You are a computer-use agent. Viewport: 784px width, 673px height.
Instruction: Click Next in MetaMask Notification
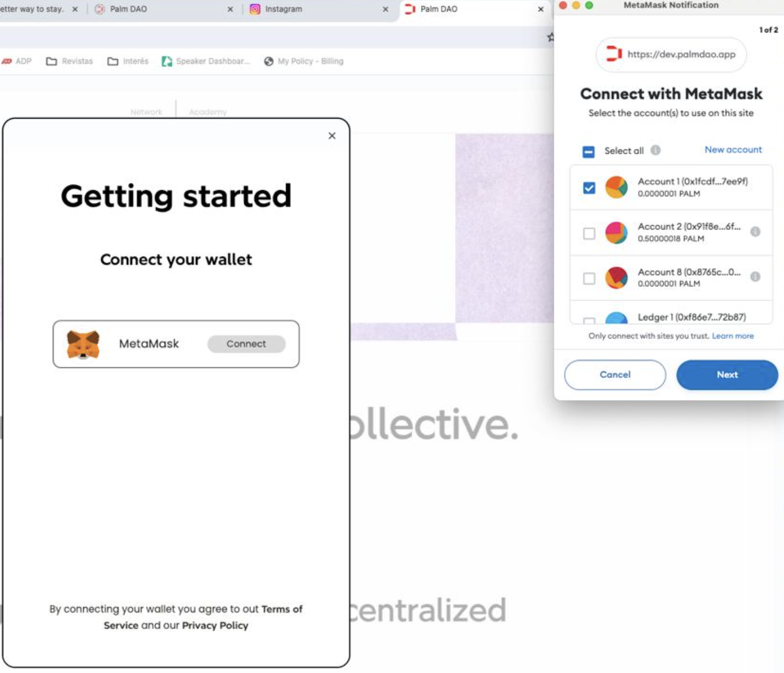(x=727, y=375)
